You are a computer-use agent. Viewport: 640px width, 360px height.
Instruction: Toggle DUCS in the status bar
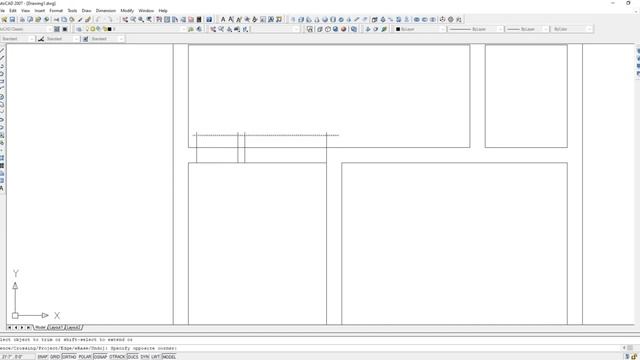[x=133, y=357]
